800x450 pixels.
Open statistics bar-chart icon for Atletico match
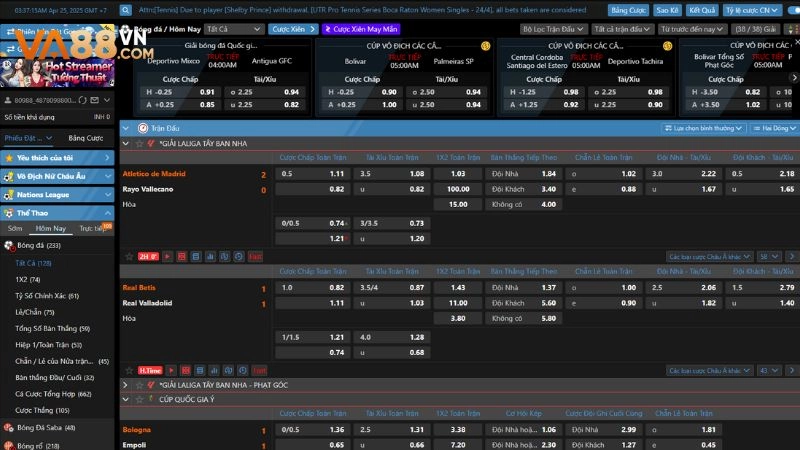pos(210,257)
